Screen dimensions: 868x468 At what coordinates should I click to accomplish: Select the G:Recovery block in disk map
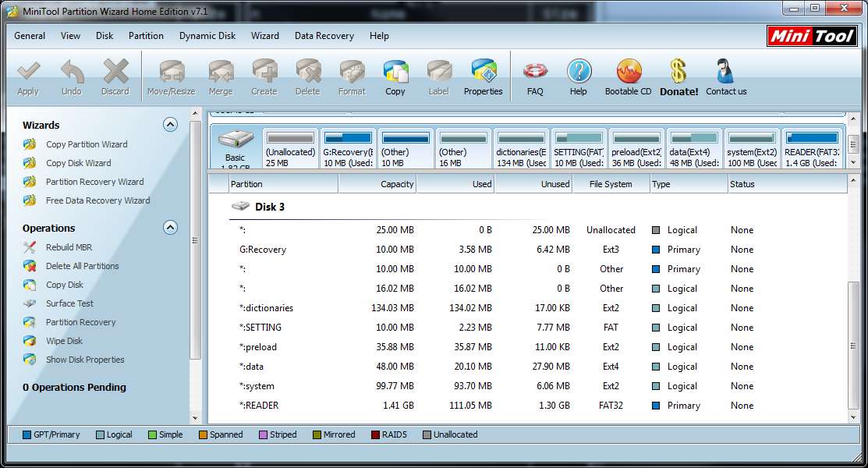point(348,148)
